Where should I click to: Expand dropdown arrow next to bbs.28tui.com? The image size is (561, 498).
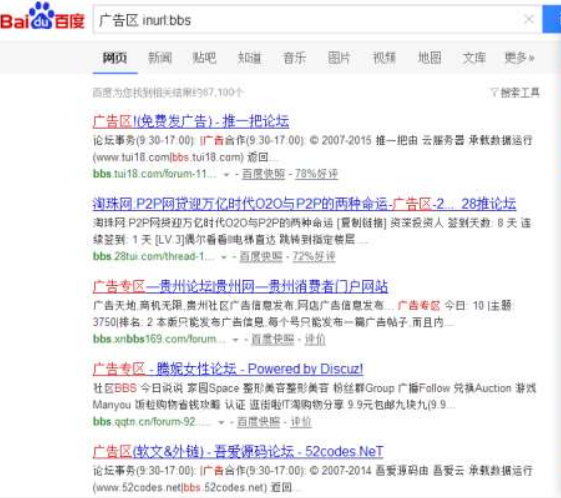[x=224, y=257]
